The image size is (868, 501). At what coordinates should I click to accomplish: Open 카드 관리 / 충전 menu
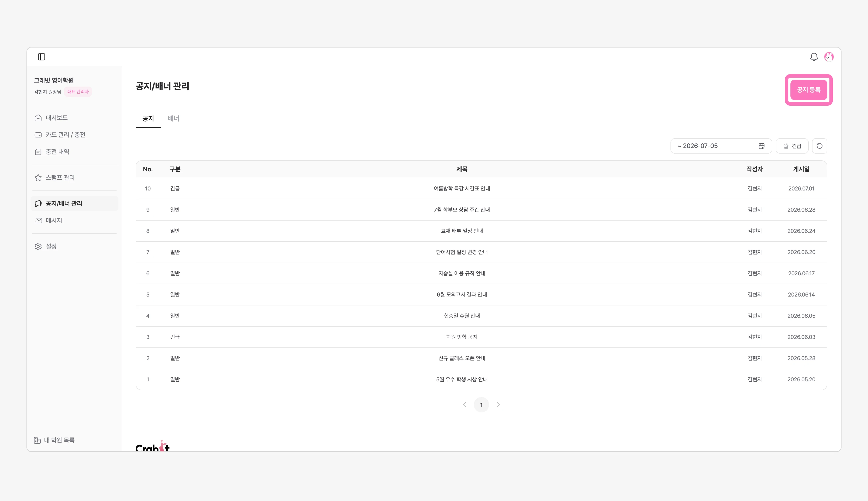pyautogui.click(x=74, y=135)
